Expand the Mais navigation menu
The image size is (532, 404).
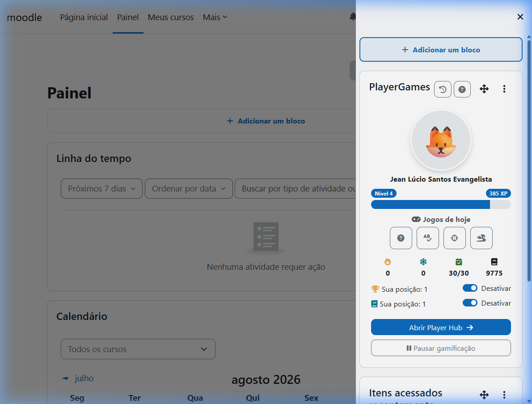point(215,17)
